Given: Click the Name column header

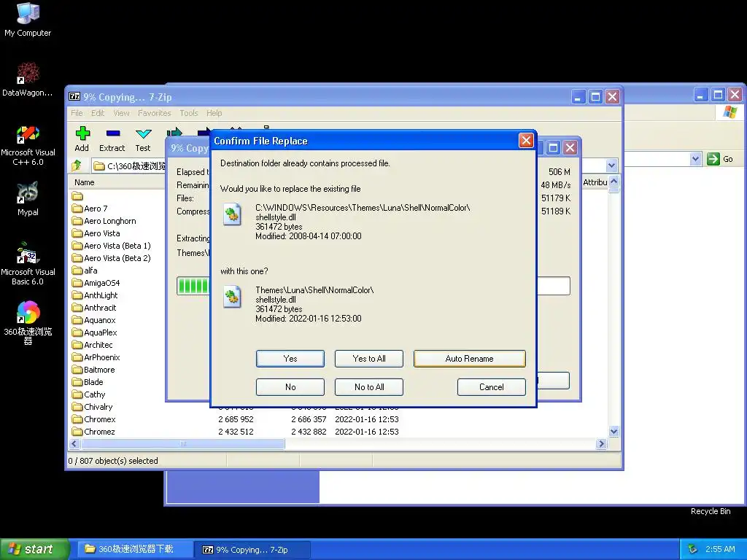Looking at the screenshot, I should (85, 182).
